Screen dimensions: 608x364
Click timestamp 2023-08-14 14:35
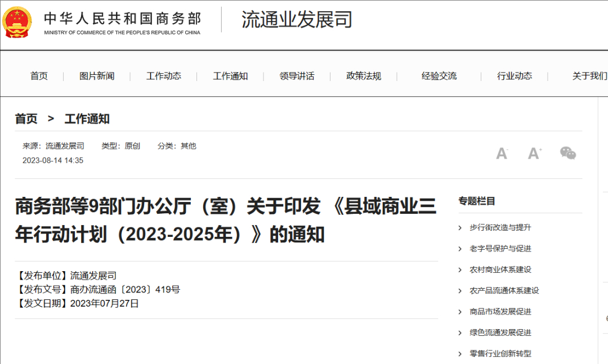(x=53, y=160)
